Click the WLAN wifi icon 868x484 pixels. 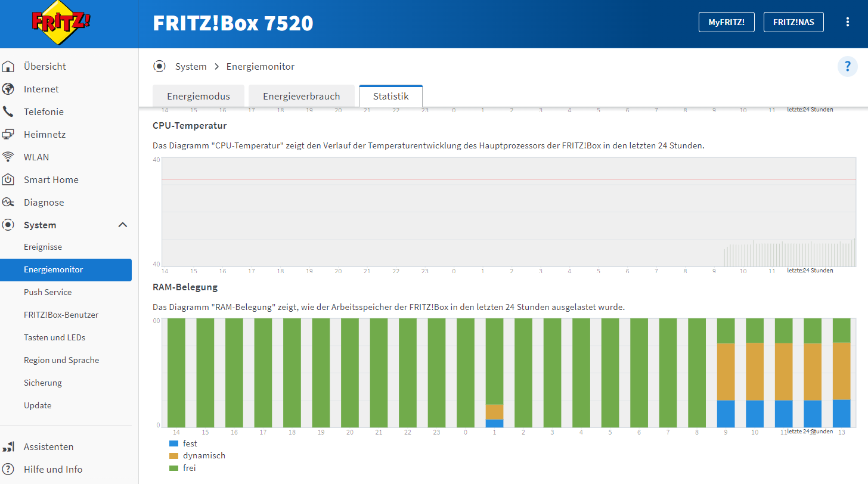pos(8,157)
